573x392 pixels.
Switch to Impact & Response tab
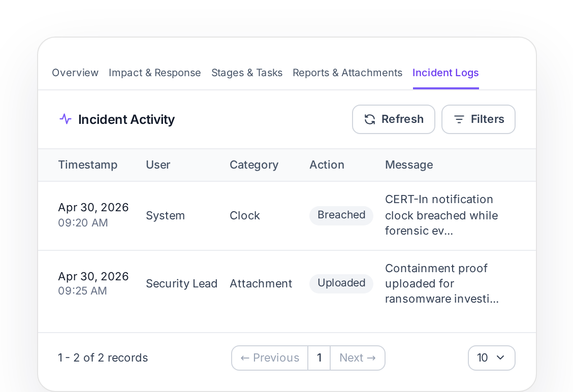(154, 73)
